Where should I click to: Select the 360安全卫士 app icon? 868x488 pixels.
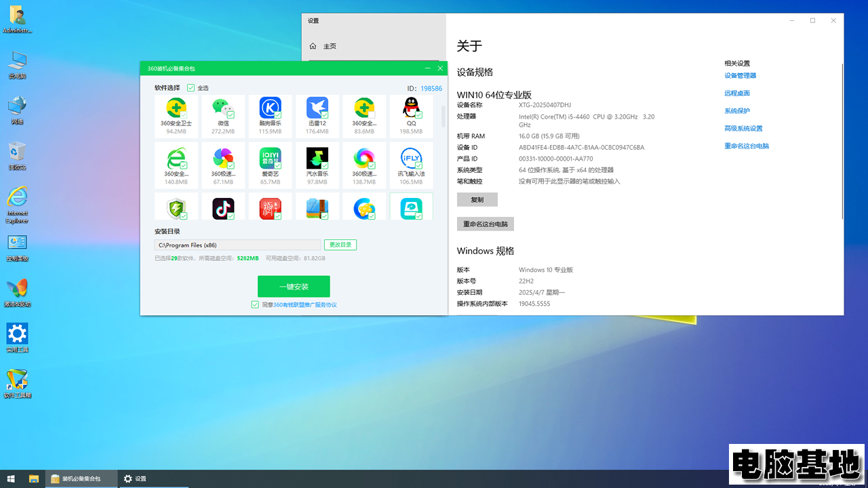tap(176, 108)
